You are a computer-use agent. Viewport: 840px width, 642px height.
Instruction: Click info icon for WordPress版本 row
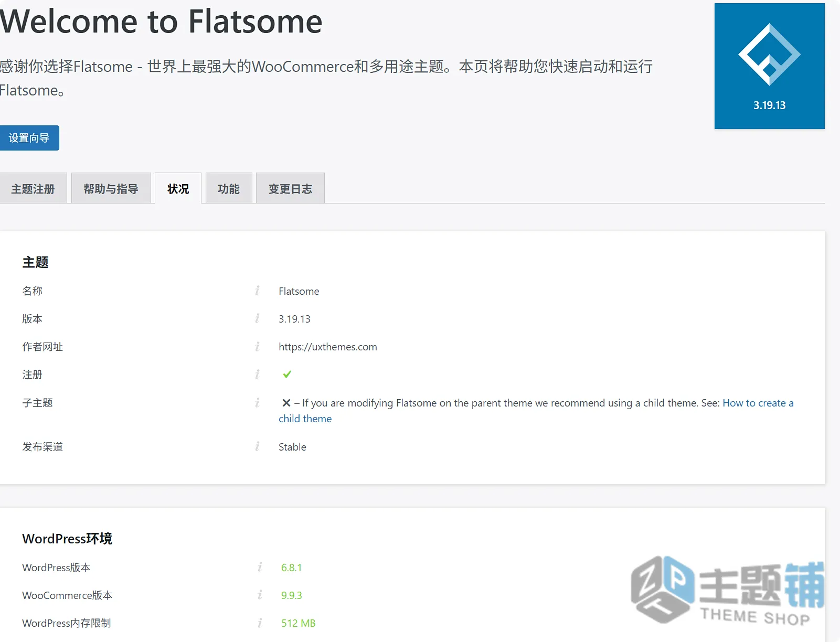tap(260, 567)
